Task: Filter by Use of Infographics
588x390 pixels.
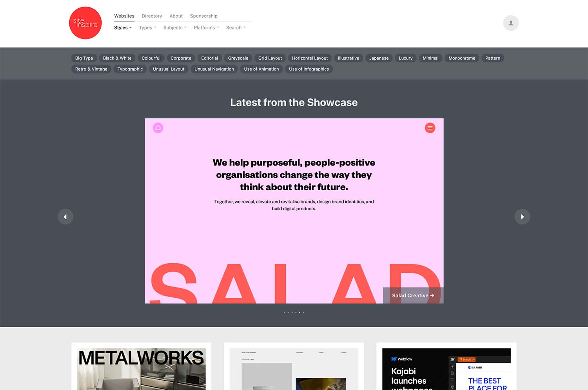Action: click(x=309, y=69)
